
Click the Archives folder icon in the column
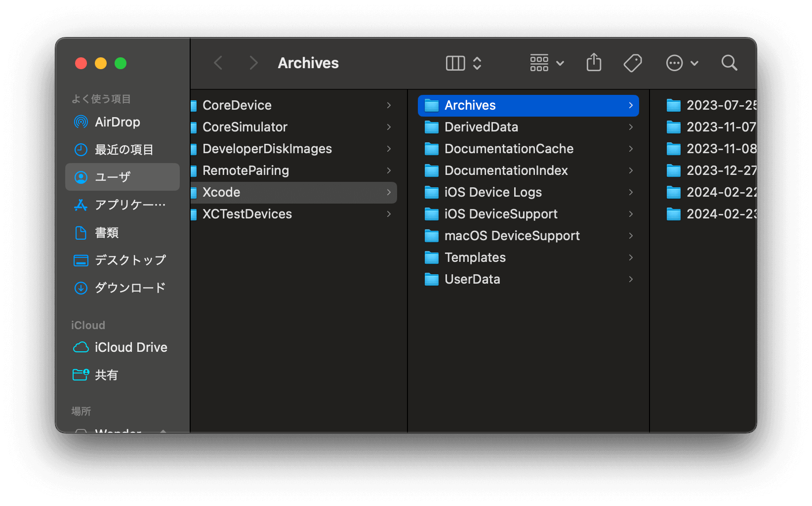point(432,105)
